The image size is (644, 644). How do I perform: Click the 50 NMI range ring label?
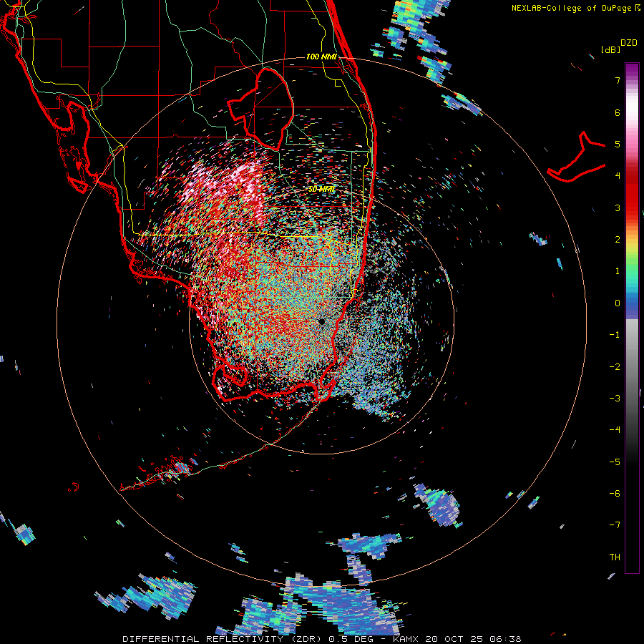[x=321, y=190]
